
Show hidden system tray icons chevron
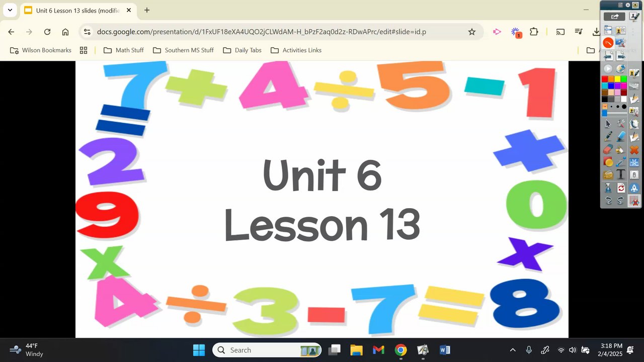pyautogui.click(x=513, y=350)
